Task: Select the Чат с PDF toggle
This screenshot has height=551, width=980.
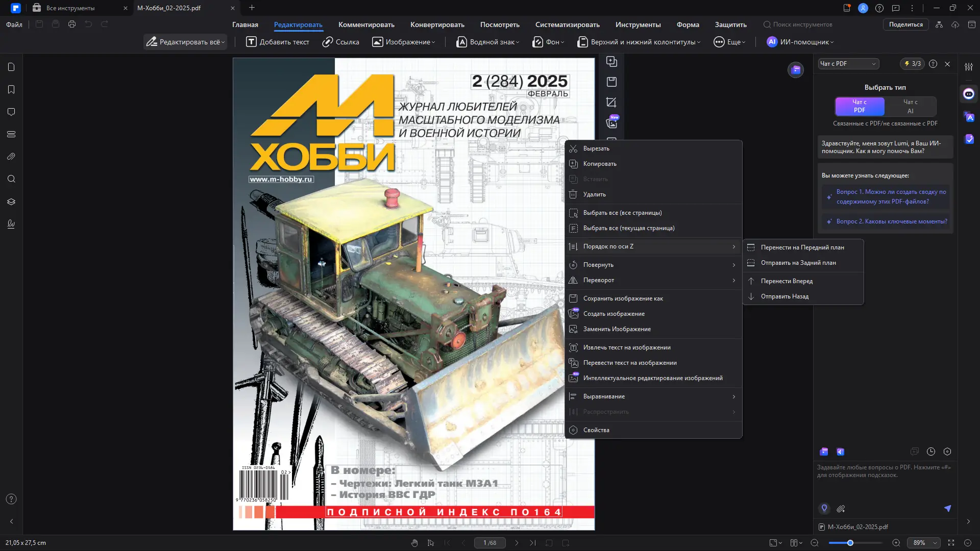Action: pos(860,107)
